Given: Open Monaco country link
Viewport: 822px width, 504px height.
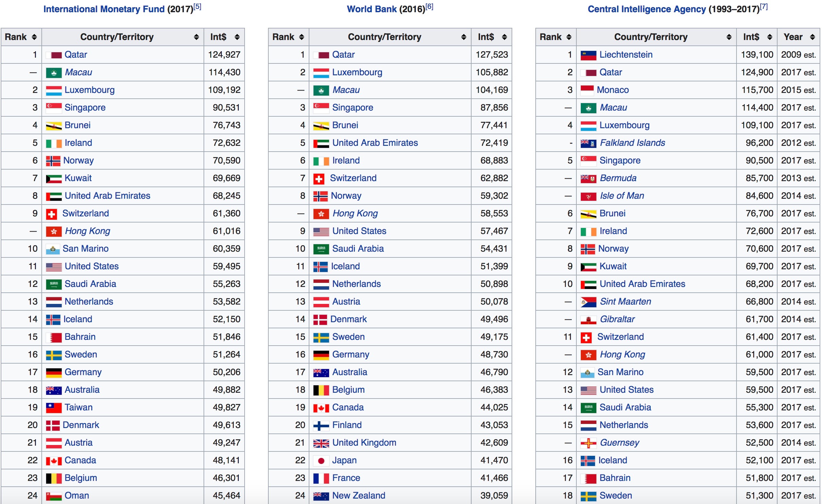Looking at the screenshot, I should click(613, 90).
